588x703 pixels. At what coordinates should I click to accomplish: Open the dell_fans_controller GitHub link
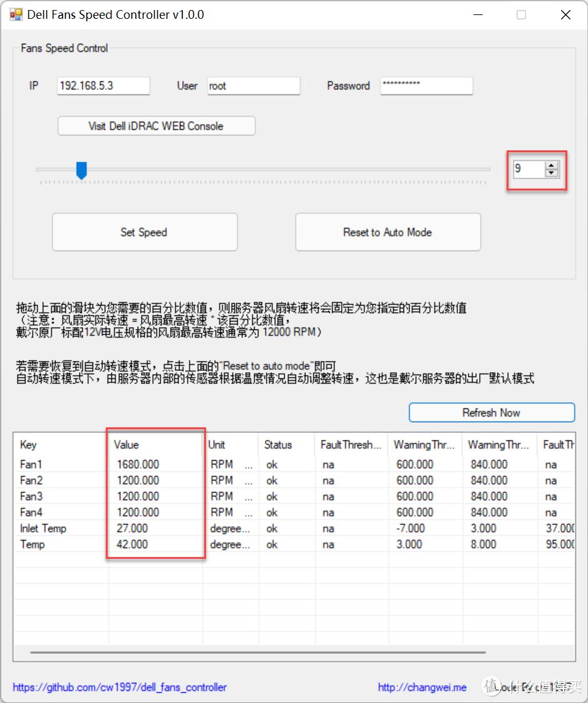121,687
